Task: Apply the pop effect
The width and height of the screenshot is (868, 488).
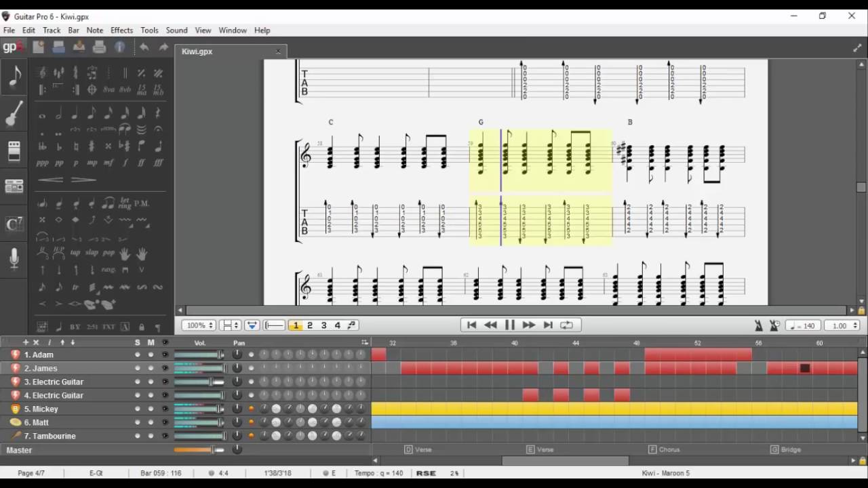Action: click(108, 253)
